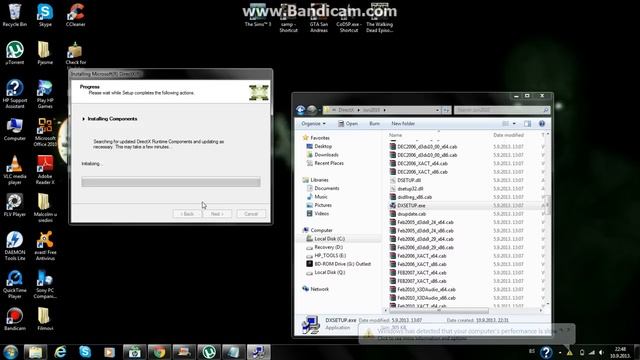Click the Explorer forward navigation arrow
This screenshot has width=640, height=360.
[x=311, y=110]
